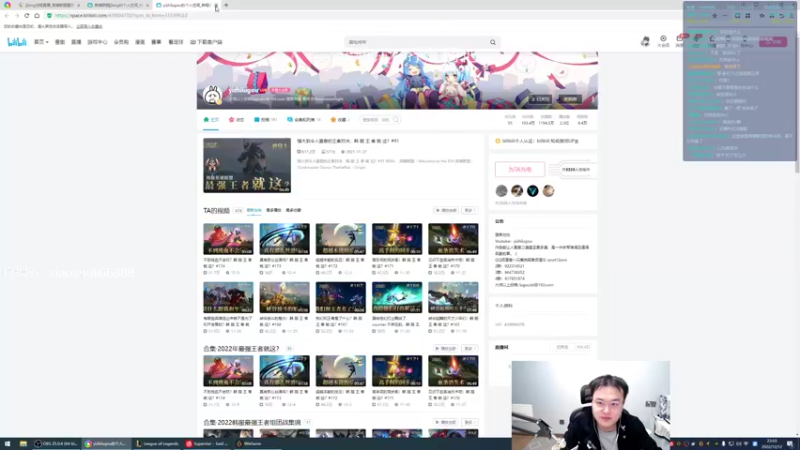Click the search magnifier in bilibili header

(x=493, y=42)
